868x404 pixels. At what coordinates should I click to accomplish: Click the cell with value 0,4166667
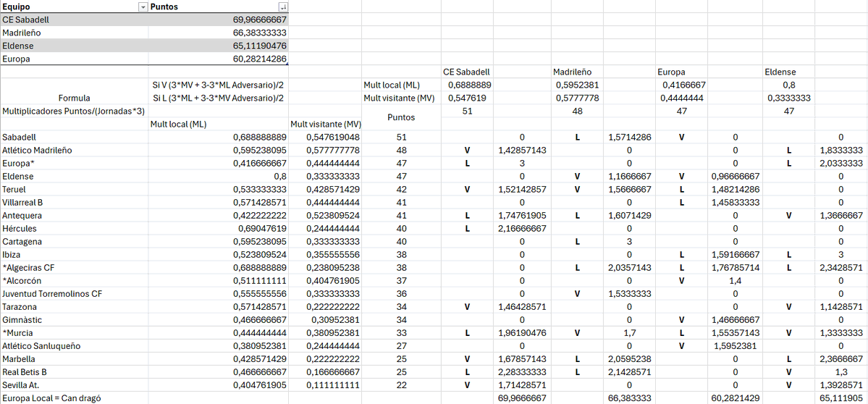(x=681, y=85)
